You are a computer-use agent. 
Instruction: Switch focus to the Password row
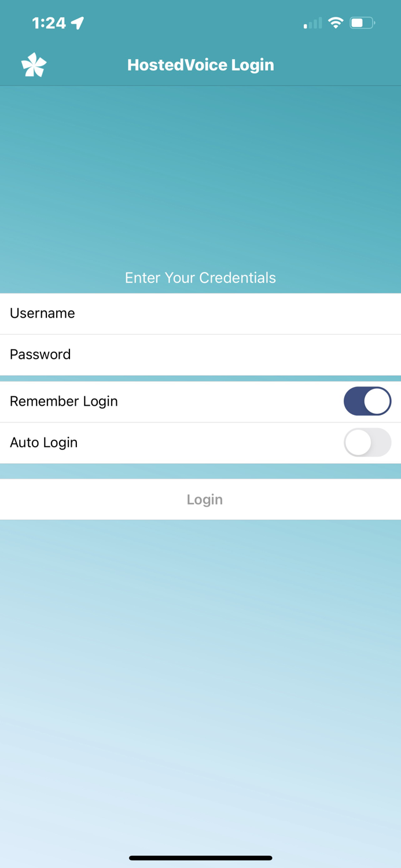tap(174, 354)
